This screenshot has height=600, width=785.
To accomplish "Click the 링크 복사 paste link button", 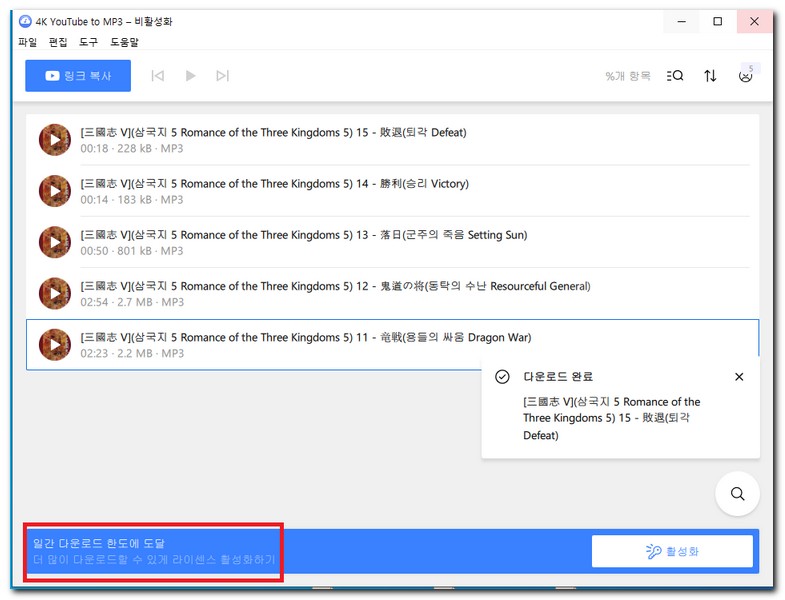I will click(x=78, y=76).
